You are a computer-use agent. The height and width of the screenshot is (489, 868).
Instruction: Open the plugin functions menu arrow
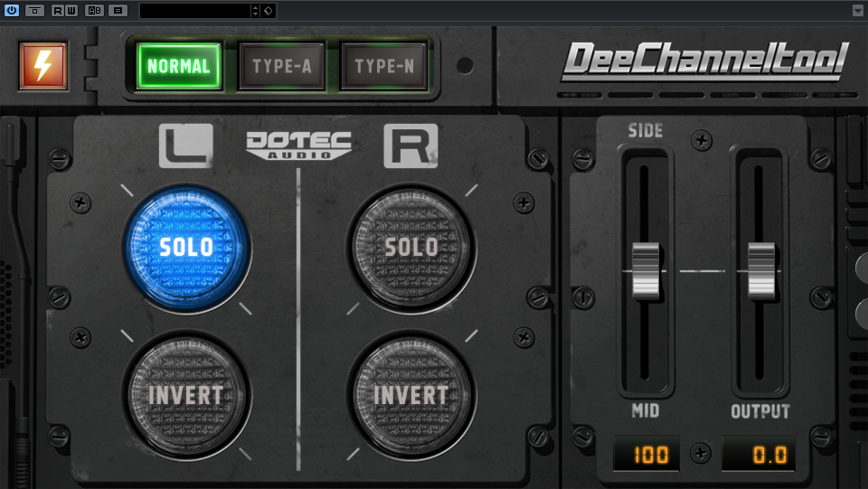pyautogui.click(x=858, y=10)
